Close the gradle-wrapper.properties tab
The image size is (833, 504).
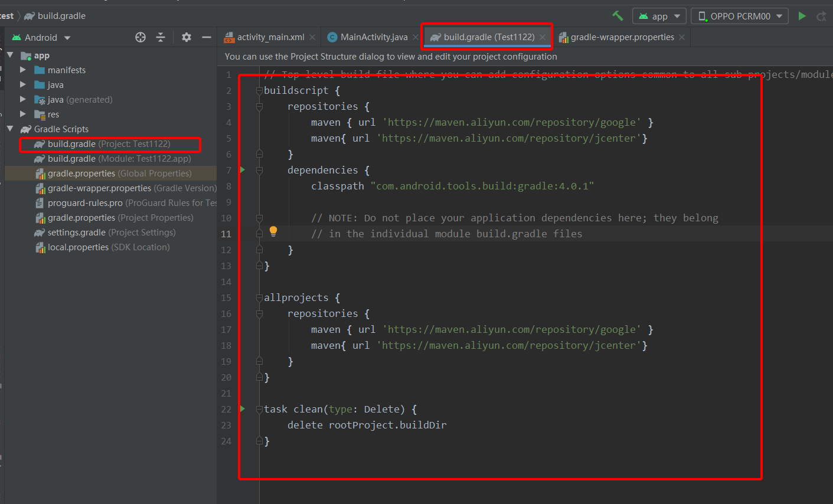(682, 37)
